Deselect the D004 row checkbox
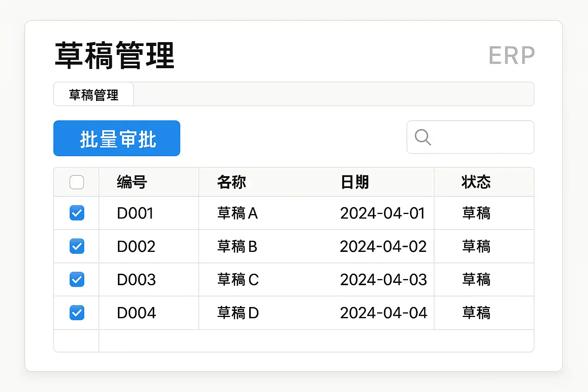The image size is (588, 392). point(77,313)
